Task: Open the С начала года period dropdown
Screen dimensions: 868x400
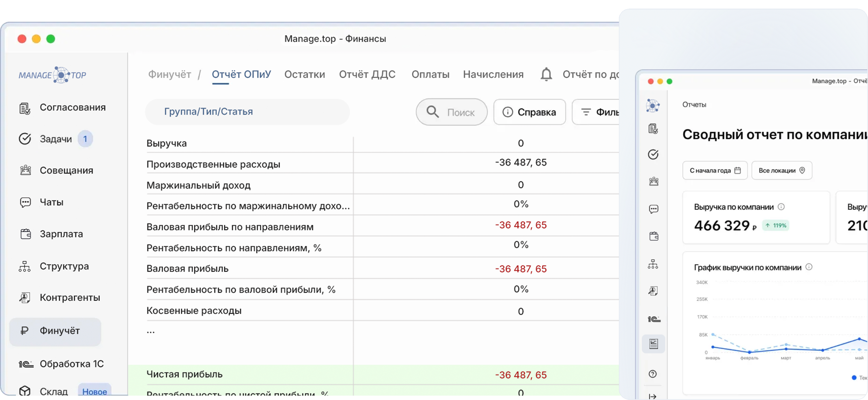Action: [x=715, y=170]
